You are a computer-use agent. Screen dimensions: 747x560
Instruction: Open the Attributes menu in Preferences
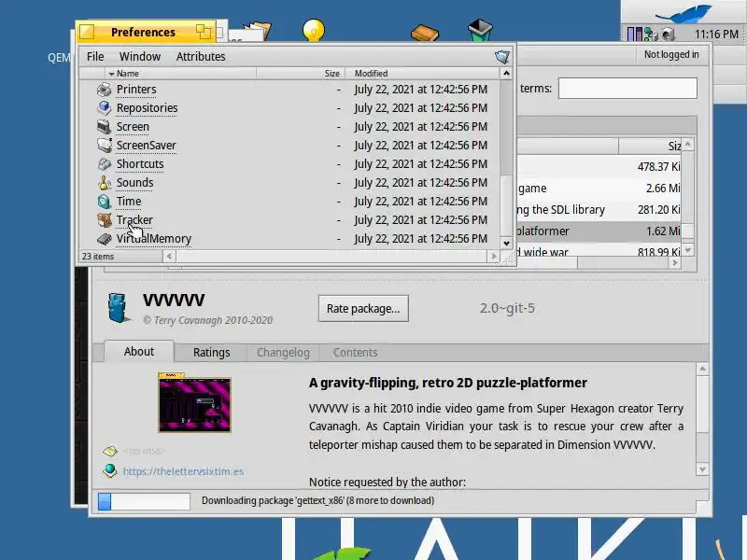(201, 57)
